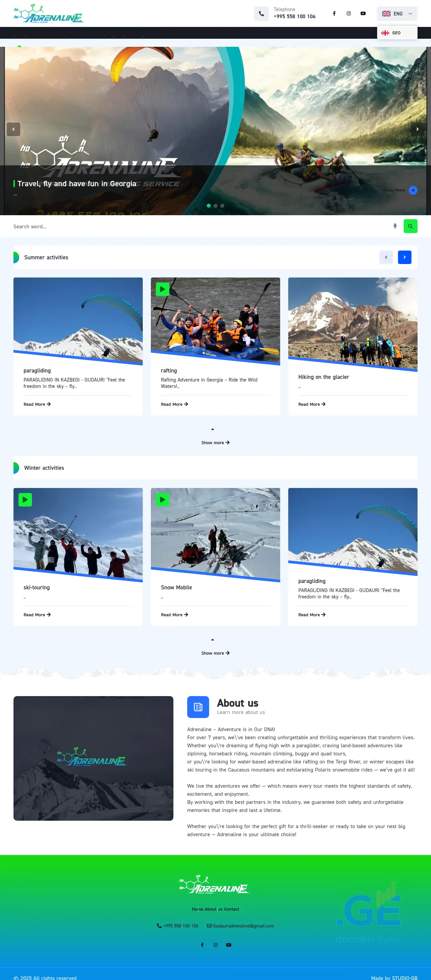Go to previous hero slide arrow
Screen dimensions: 431x980
click(13, 129)
